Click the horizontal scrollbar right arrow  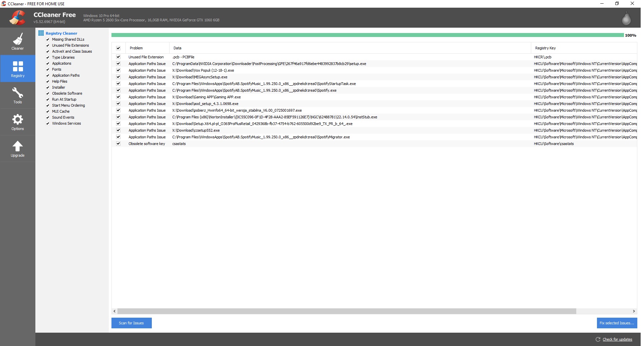(634, 311)
